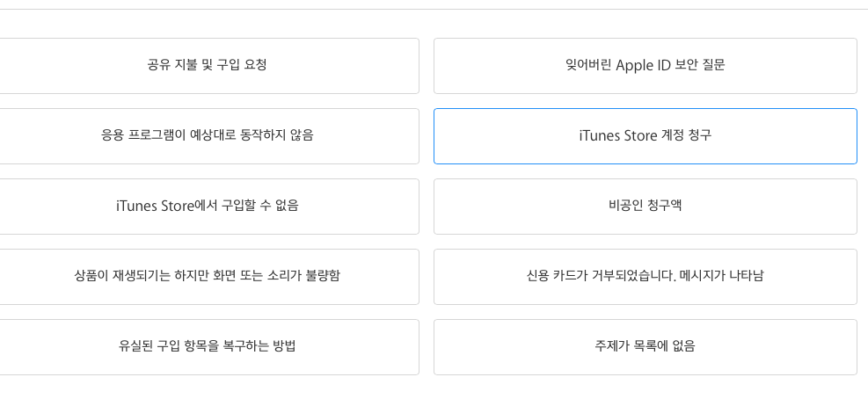868x399 pixels.
Task: Select 신용 카드가 거부되었습니다 메시지가 나타남 topic
Action: [x=645, y=276]
